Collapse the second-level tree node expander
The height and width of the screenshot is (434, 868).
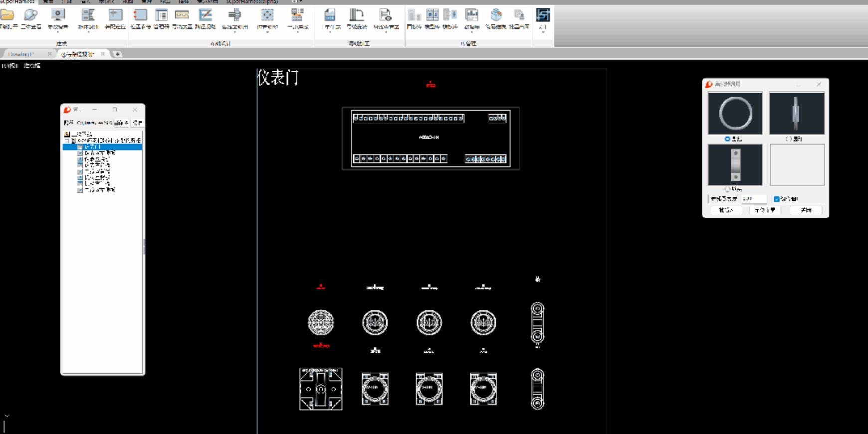[67, 141]
